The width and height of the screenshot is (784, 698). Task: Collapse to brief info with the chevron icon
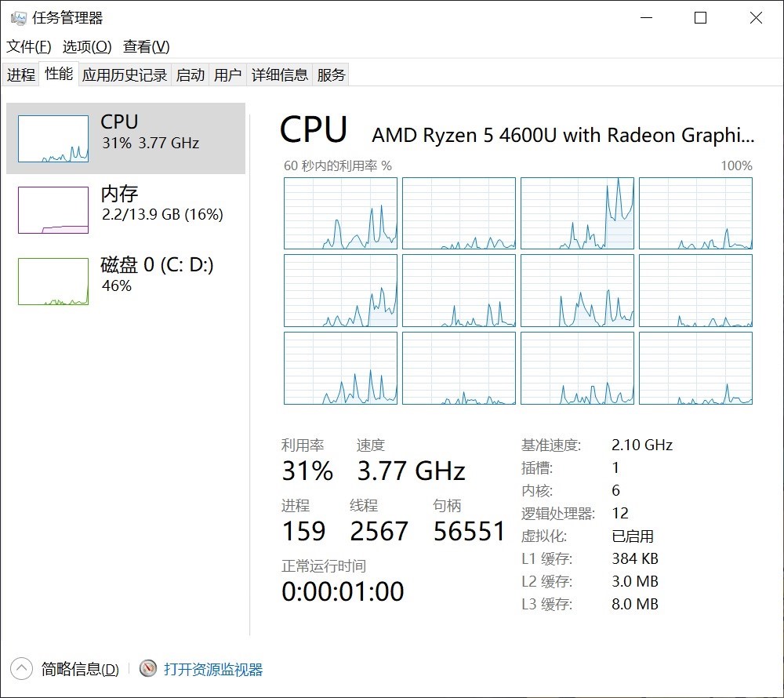(21, 668)
